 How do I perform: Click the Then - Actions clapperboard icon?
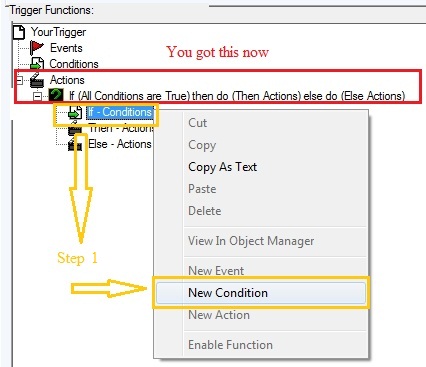tap(75, 129)
